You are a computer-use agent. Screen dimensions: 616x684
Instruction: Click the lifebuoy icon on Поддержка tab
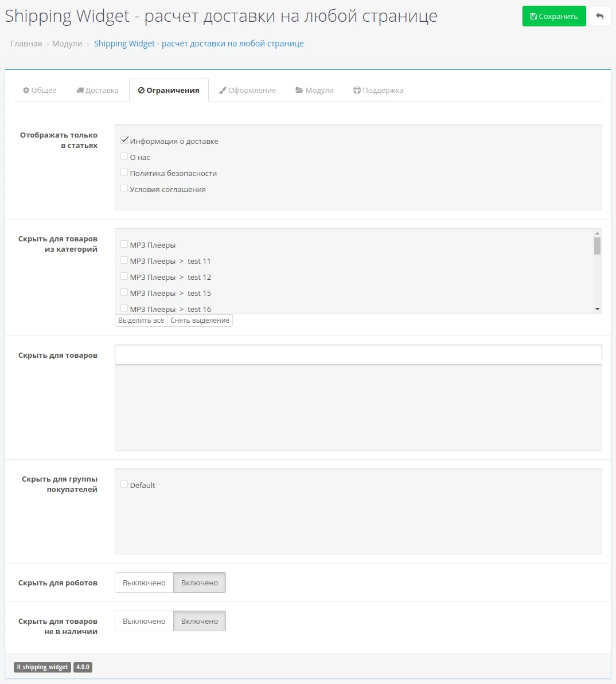(357, 90)
